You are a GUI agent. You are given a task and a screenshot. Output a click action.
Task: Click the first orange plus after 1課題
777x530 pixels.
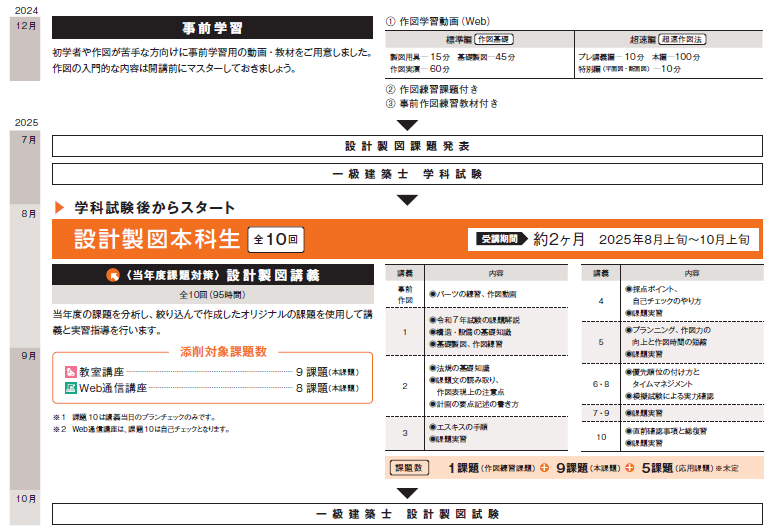coord(544,467)
